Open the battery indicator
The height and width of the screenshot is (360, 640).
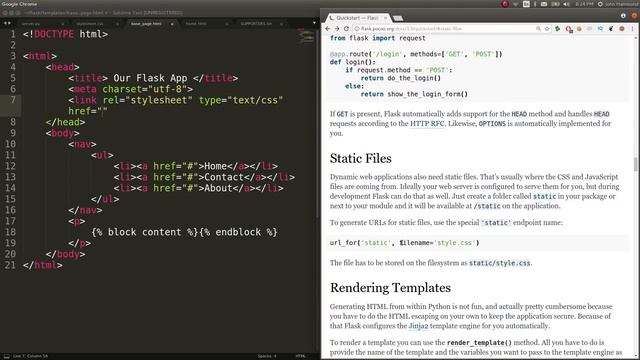556,4
